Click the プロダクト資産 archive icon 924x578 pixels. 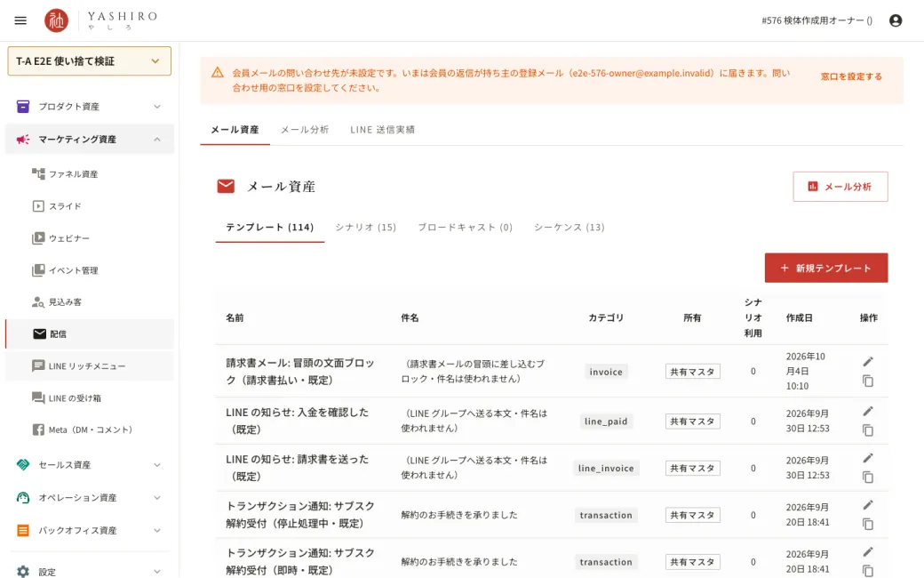(x=23, y=106)
